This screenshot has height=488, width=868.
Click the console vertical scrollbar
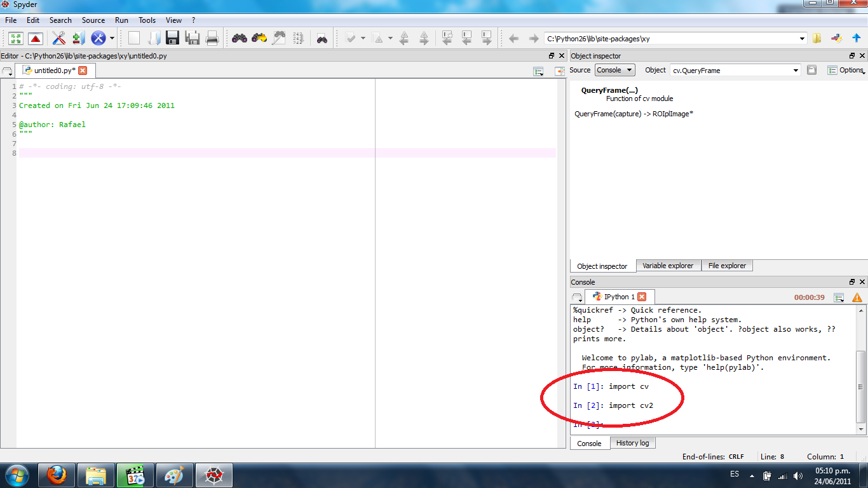861,370
